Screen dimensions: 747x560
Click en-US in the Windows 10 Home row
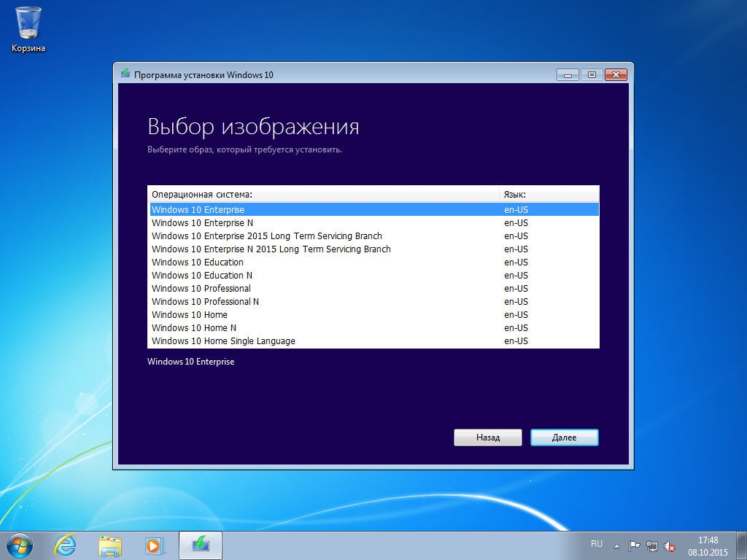[516, 315]
